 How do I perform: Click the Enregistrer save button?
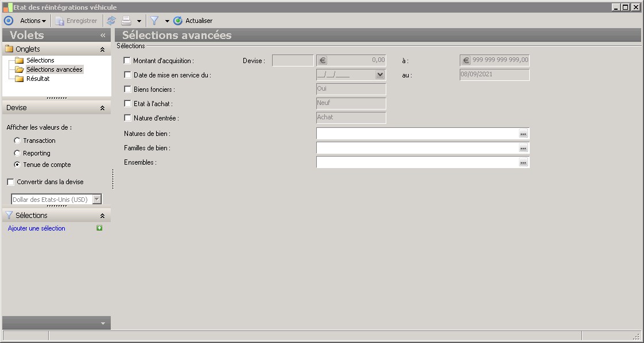point(76,21)
